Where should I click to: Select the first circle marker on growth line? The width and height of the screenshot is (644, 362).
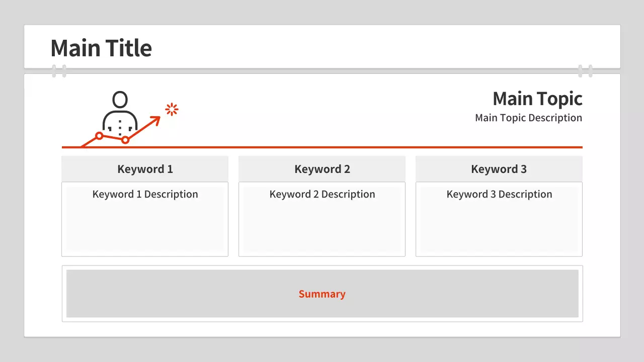click(99, 136)
